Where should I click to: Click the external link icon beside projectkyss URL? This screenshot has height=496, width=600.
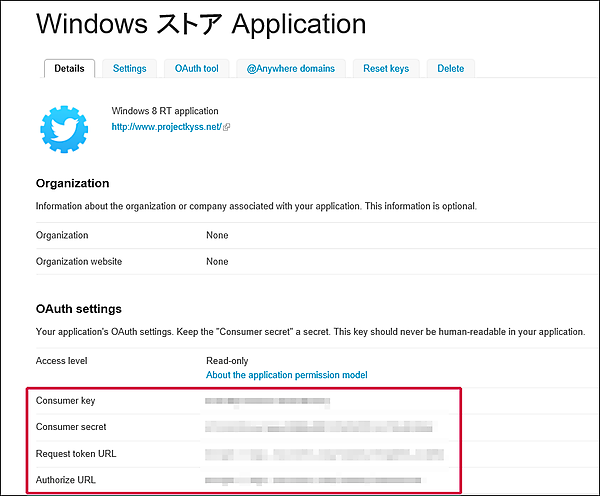(x=227, y=127)
